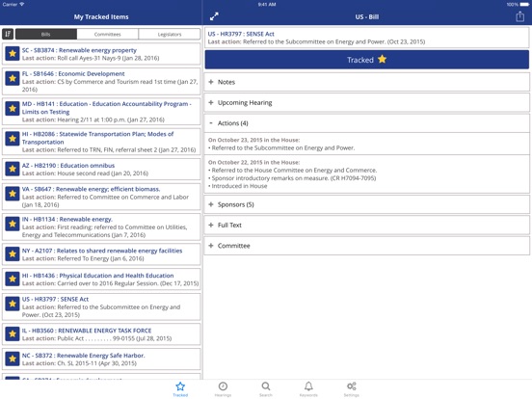Screen dimensions: 532x399
Task: Open US - HR3797 : SENSE Act title link
Action: click(x=241, y=34)
